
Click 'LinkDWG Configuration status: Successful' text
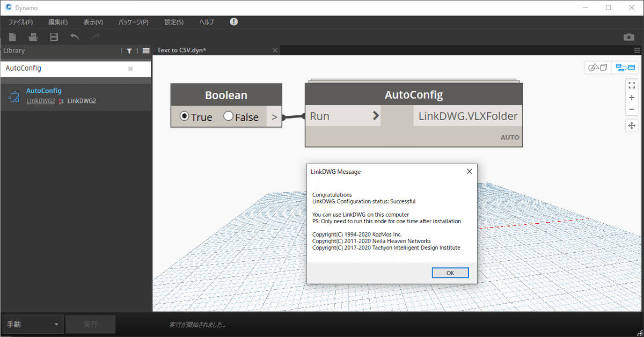pos(364,202)
